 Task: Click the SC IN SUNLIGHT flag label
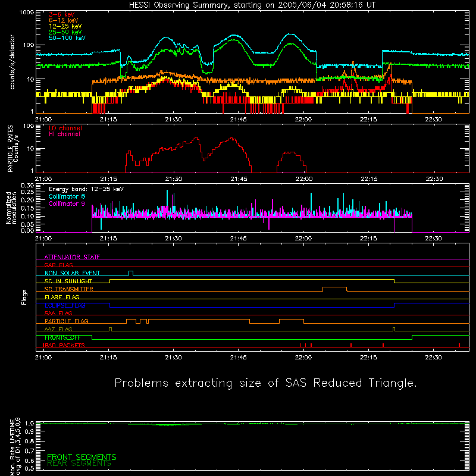(68, 281)
